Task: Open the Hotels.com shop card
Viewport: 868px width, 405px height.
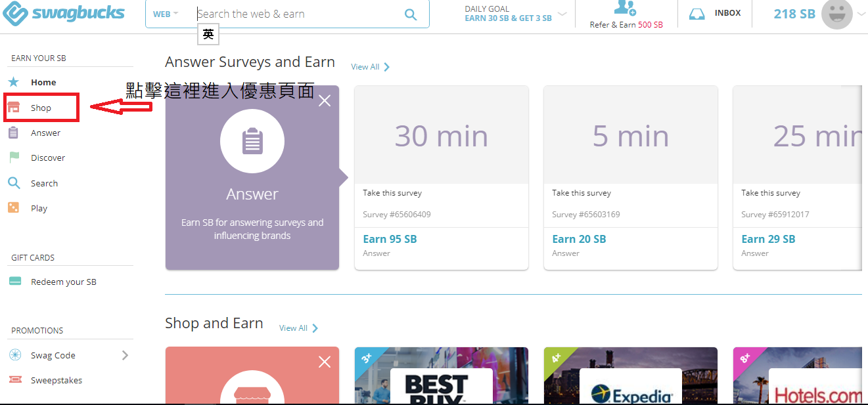Action: pyautogui.click(x=797, y=376)
